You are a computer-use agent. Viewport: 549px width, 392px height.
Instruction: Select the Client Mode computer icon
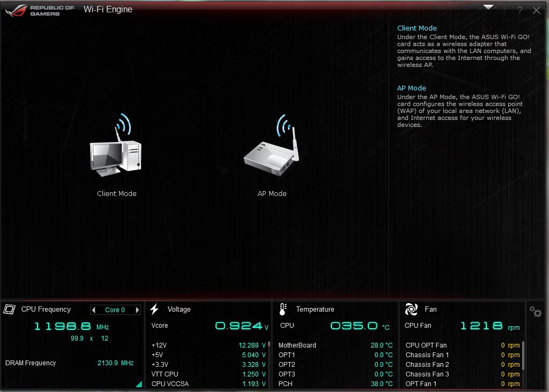[116, 145]
